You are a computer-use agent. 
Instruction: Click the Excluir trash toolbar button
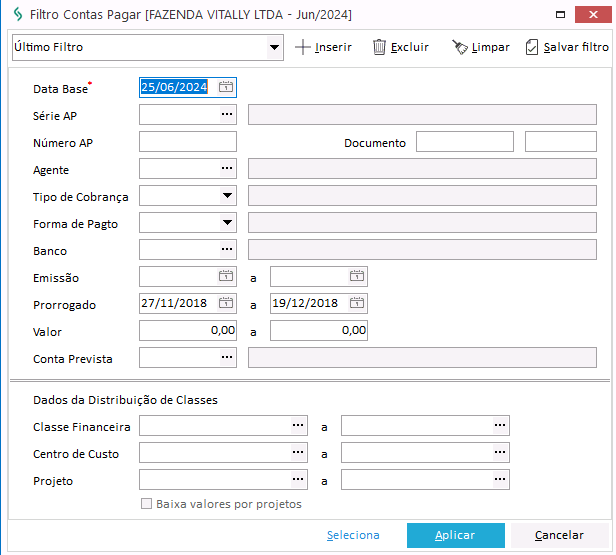pyautogui.click(x=400, y=47)
